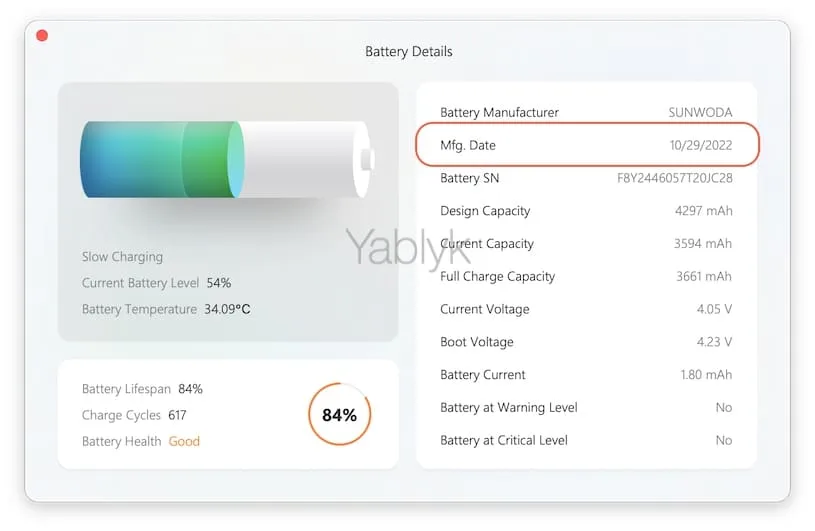815x531 pixels.
Task: Select the Boot Voltage 4.23 V row
Action: point(586,342)
